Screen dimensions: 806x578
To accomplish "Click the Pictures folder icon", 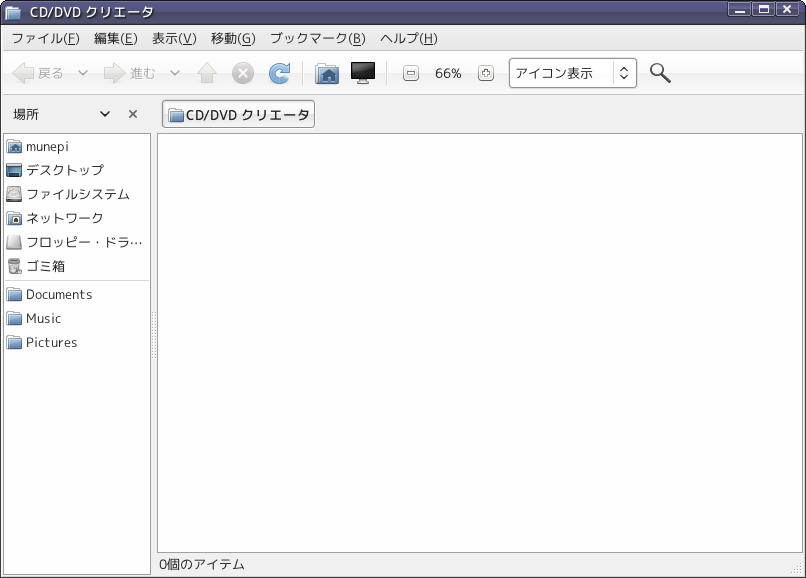I will coord(14,342).
